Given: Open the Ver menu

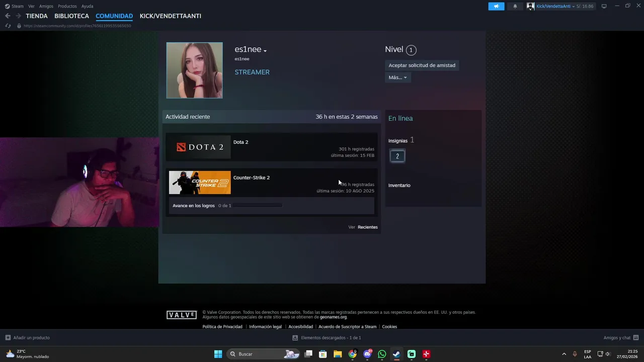Looking at the screenshot, I should (x=31, y=6).
